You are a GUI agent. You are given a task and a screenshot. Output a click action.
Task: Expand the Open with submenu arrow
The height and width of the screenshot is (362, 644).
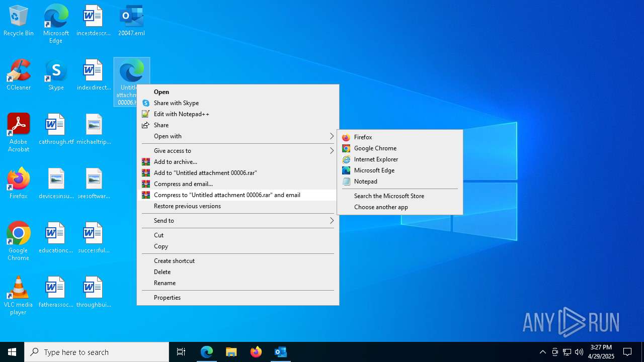[x=332, y=136]
